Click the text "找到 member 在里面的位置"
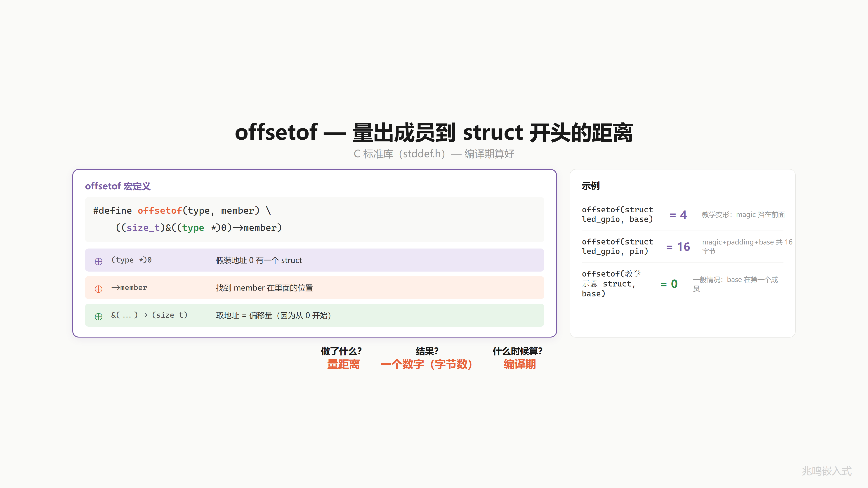The height and width of the screenshot is (488, 868). click(x=264, y=288)
